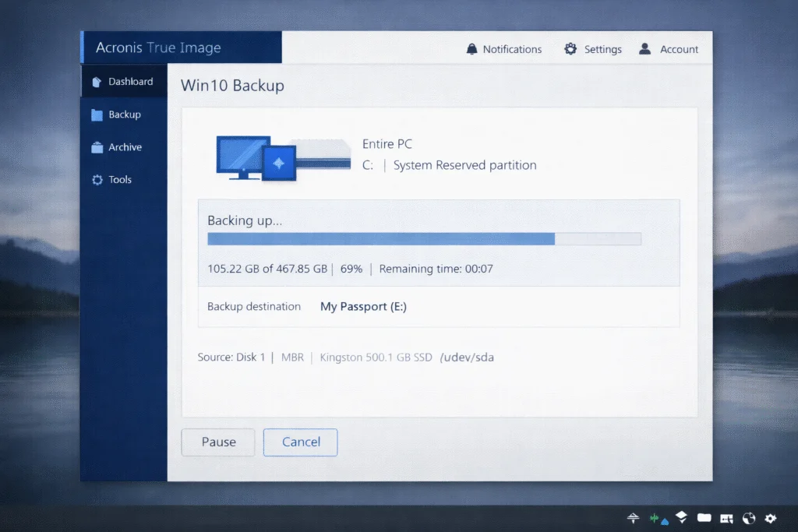Click the folder icon in the system tray
The image size is (798, 532).
coord(704,518)
